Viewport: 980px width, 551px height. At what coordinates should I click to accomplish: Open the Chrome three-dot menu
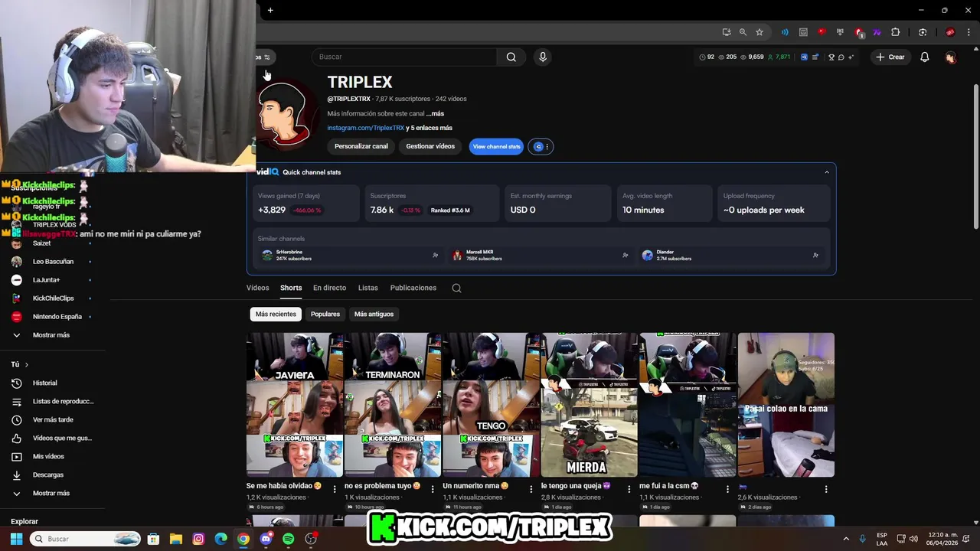[968, 32]
